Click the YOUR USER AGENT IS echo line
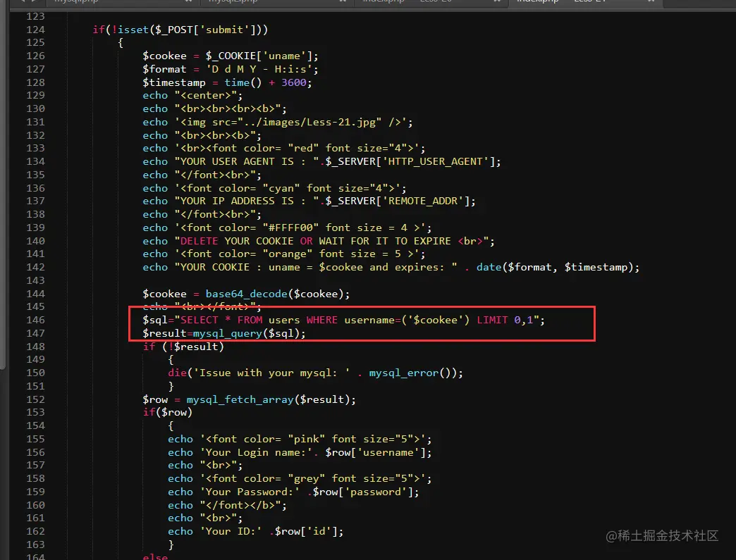736x560 pixels. coord(322,161)
